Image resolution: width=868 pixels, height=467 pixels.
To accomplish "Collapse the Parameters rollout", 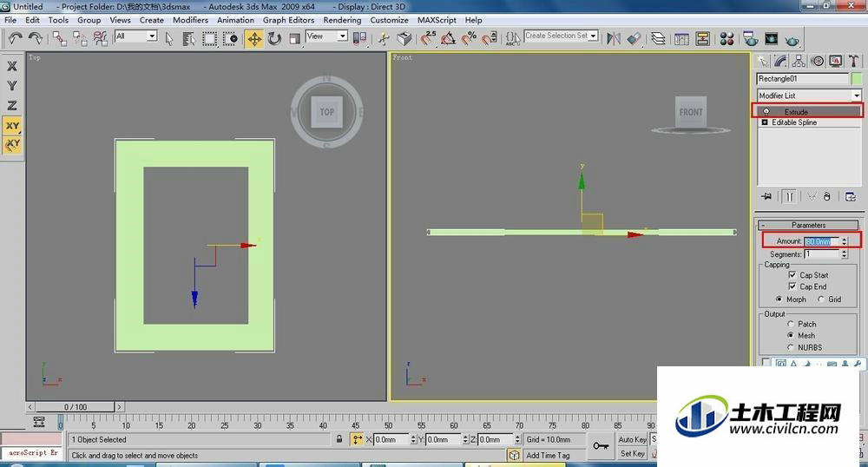I will (x=808, y=225).
